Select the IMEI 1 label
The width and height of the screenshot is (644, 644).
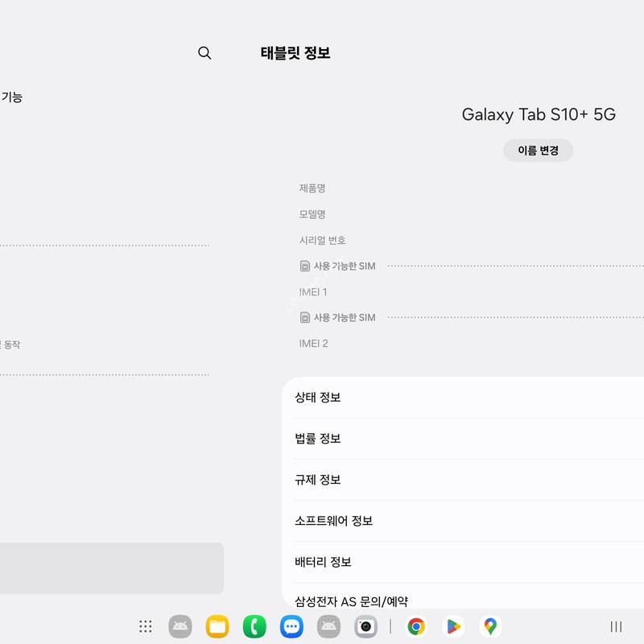[313, 292]
